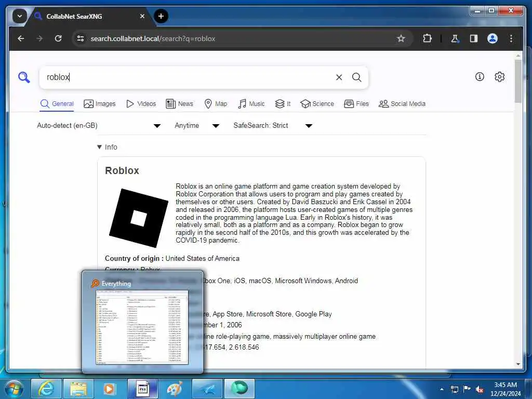The height and width of the screenshot is (399, 532).
Task: Open the Windows Start button
Action: coord(14,389)
